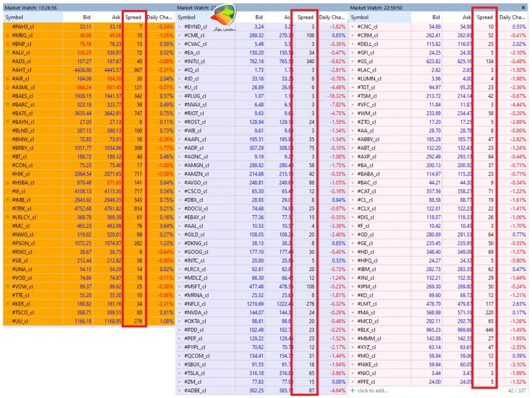This screenshot has height=398, width=532.
Task: Click the down-arrow icon beside #MBG_cl
Action: 7,36
